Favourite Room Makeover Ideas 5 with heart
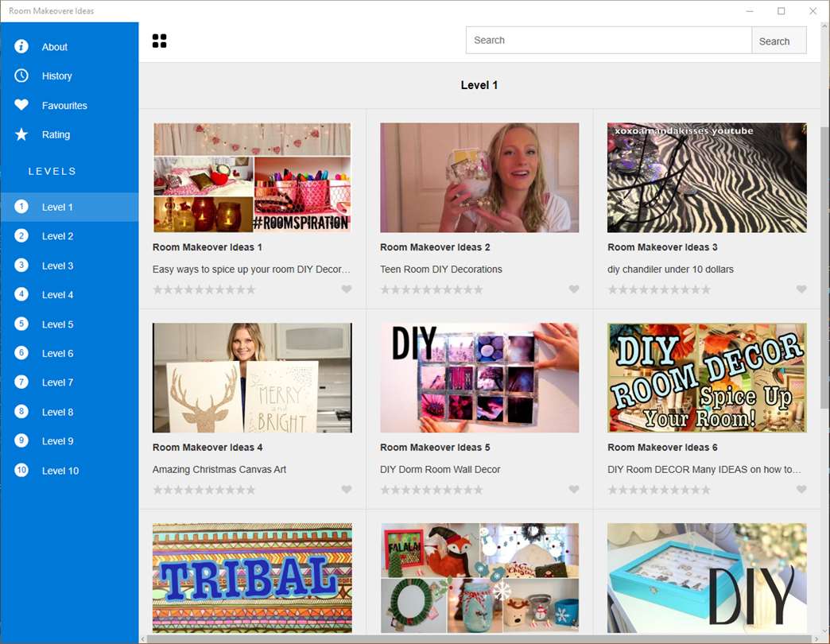830x644 pixels. (x=574, y=489)
